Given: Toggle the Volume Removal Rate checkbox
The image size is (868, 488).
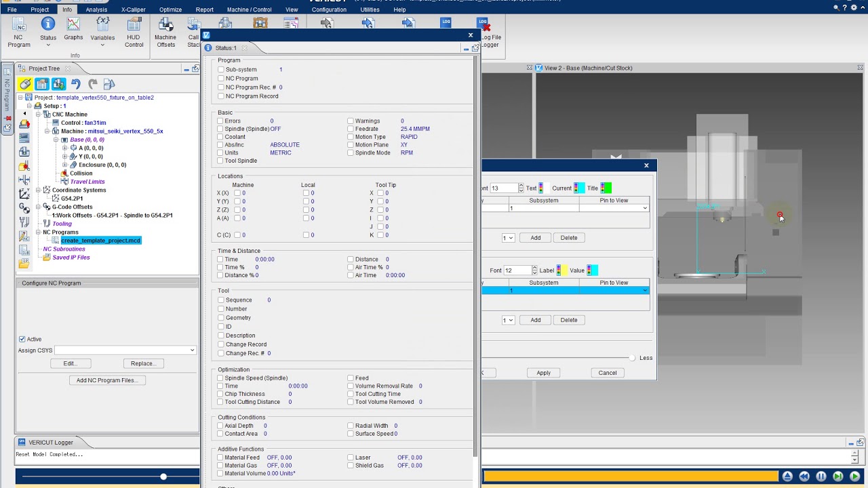Looking at the screenshot, I should [x=351, y=386].
